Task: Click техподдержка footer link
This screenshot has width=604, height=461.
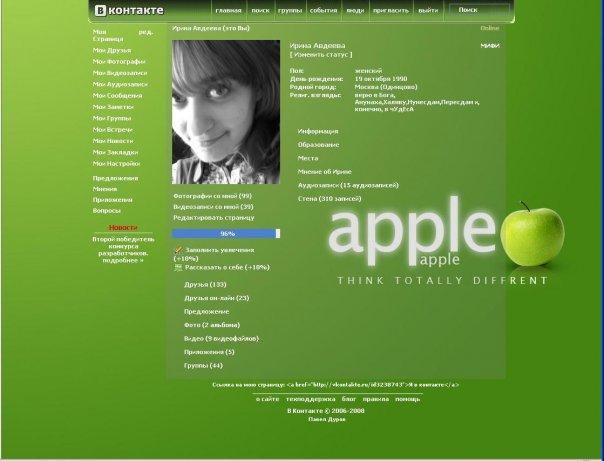Action: coord(310,399)
